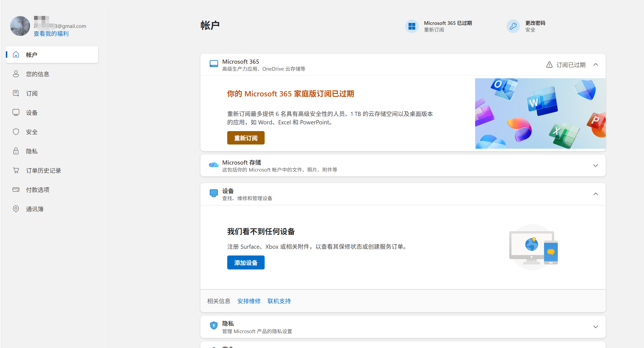Click the Microsoft 365 已过期 tile icon
This screenshot has width=644, height=348.
pos(412,26)
